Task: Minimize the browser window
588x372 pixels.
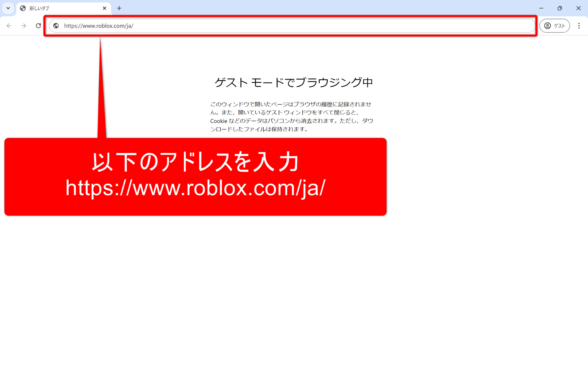Action: coord(541,8)
